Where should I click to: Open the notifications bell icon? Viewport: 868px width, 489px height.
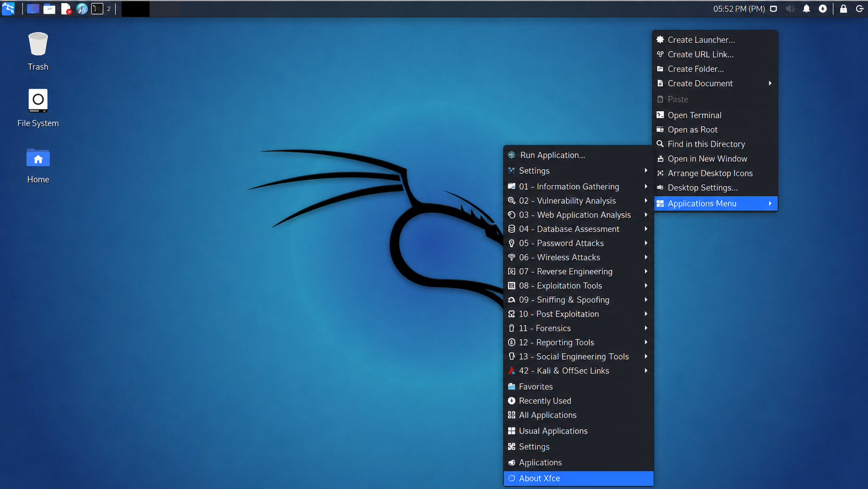[806, 9]
